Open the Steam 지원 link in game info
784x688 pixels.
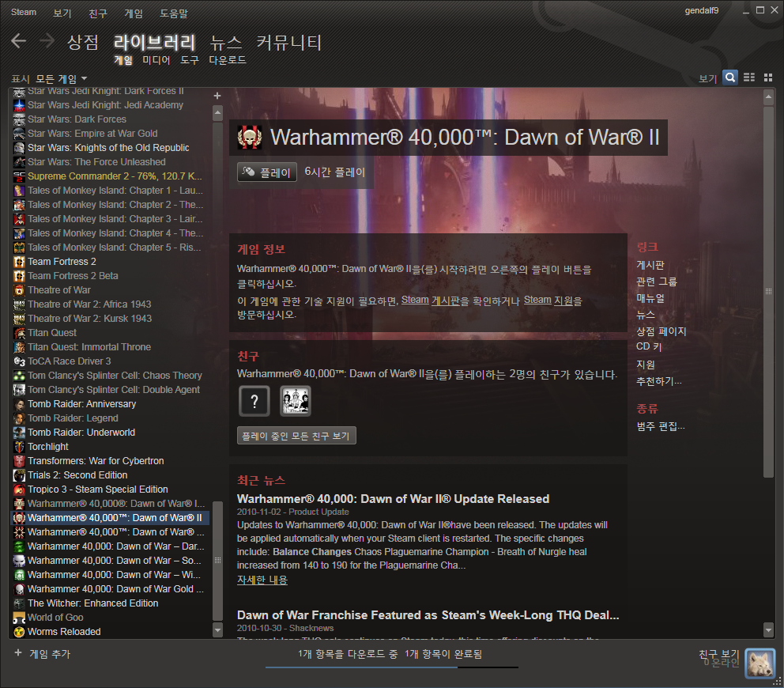point(548,301)
